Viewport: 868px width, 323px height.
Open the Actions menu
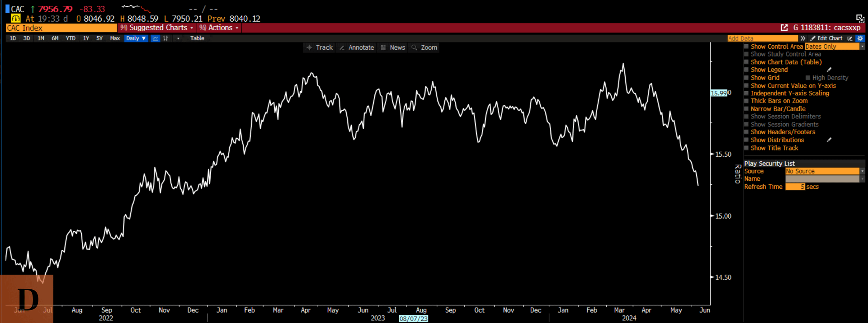[219, 28]
